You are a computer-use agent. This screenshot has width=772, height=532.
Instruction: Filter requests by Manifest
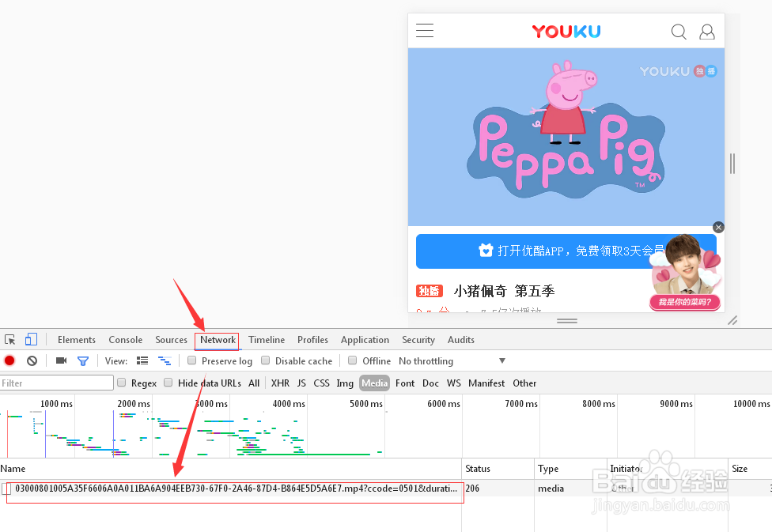486,383
